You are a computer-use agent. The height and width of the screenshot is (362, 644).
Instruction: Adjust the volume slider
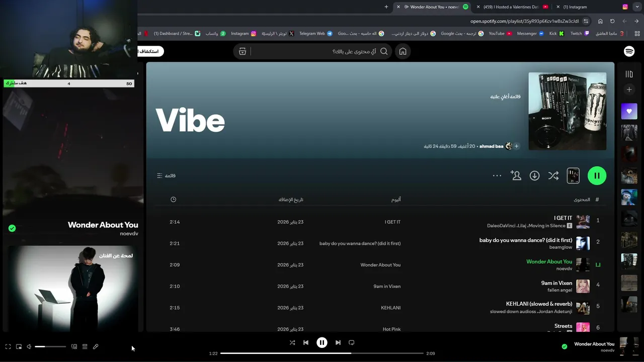[x=50, y=346]
